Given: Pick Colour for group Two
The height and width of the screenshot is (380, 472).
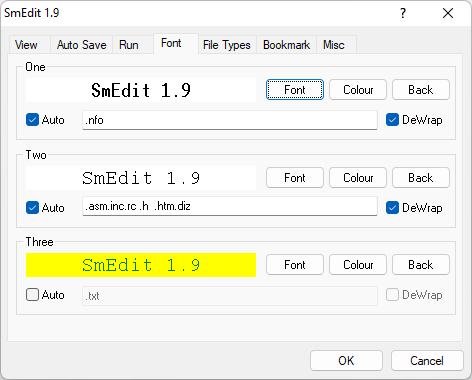Looking at the screenshot, I should (x=358, y=178).
